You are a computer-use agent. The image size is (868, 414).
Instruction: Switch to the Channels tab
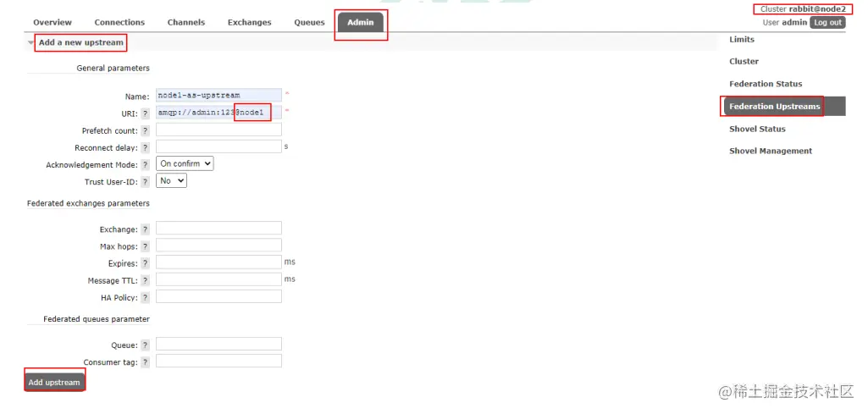(x=186, y=22)
